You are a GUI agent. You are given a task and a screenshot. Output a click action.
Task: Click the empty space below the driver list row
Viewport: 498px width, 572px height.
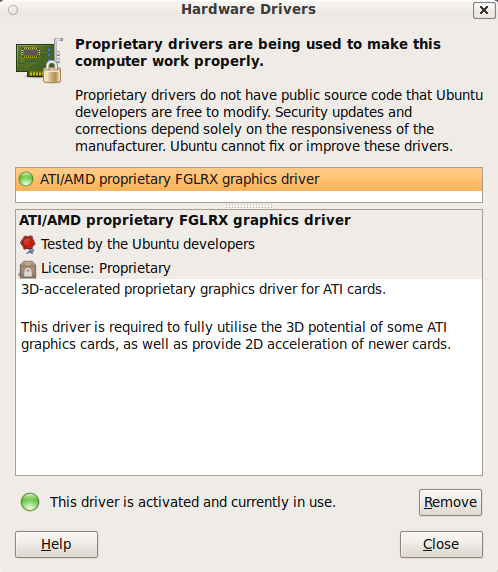pyautogui.click(x=249, y=196)
